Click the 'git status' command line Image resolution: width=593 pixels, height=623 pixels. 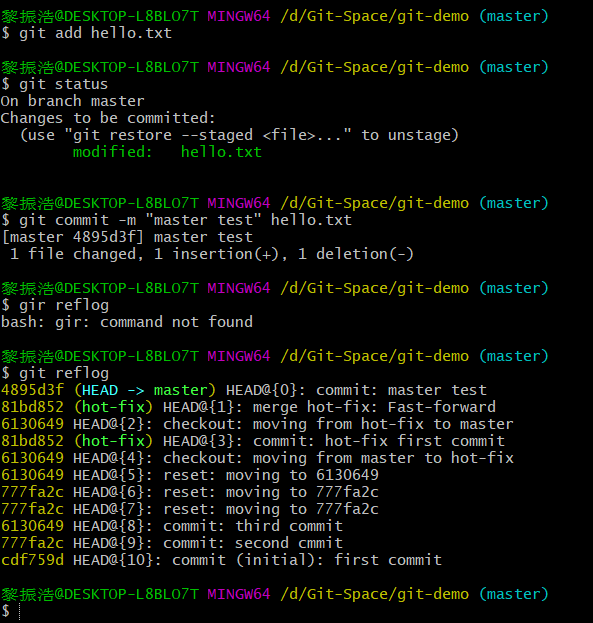[54, 84]
